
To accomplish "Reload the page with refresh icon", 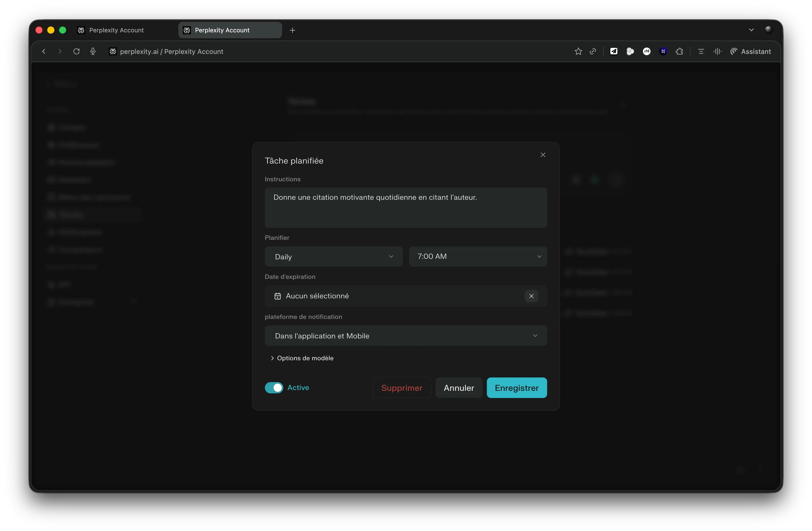I will click(76, 52).
